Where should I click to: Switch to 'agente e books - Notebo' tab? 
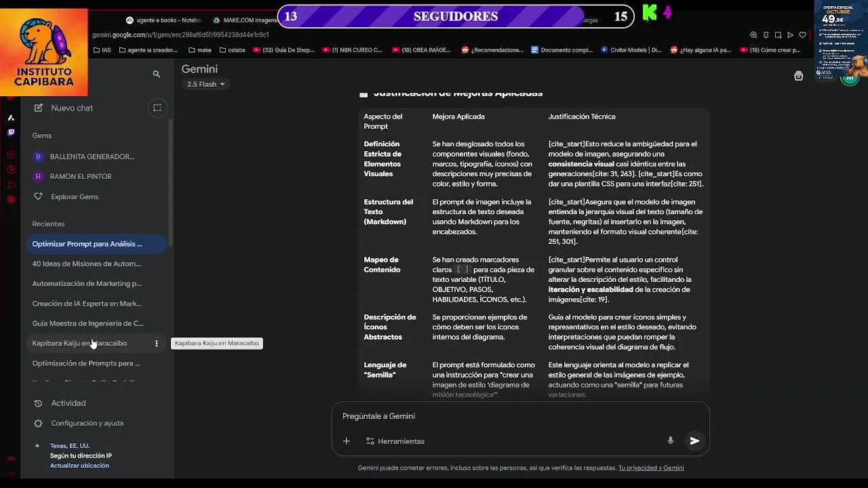(x=163, y=20)
